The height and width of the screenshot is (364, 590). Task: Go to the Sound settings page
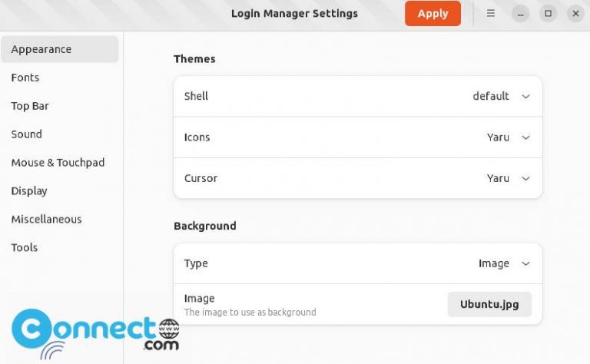pos(27,134)
